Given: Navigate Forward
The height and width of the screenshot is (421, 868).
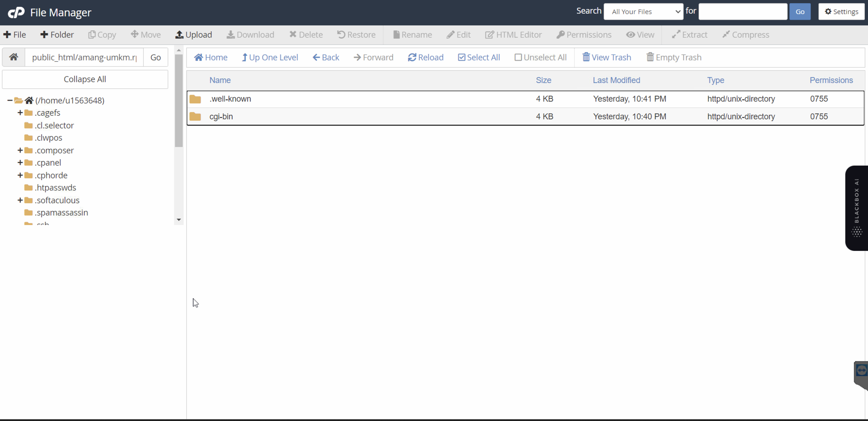Looking at the screenshot, I should (x=373, y=57).
